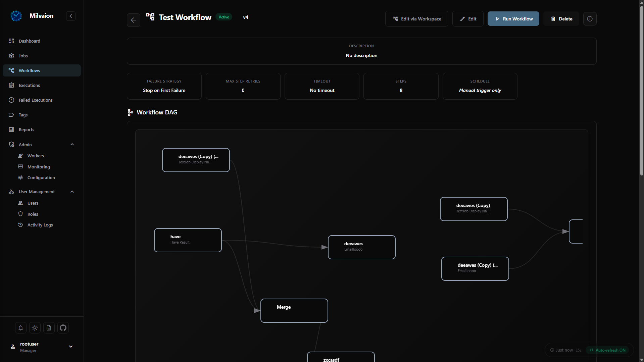Click the Tags label icon

[x=11, y=115]
